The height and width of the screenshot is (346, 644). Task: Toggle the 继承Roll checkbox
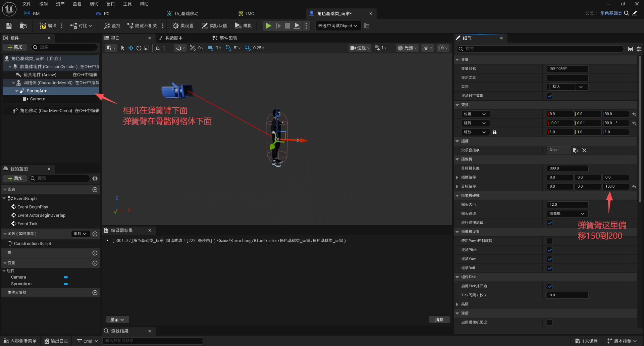pyautogui.click(x=550, y=268)
